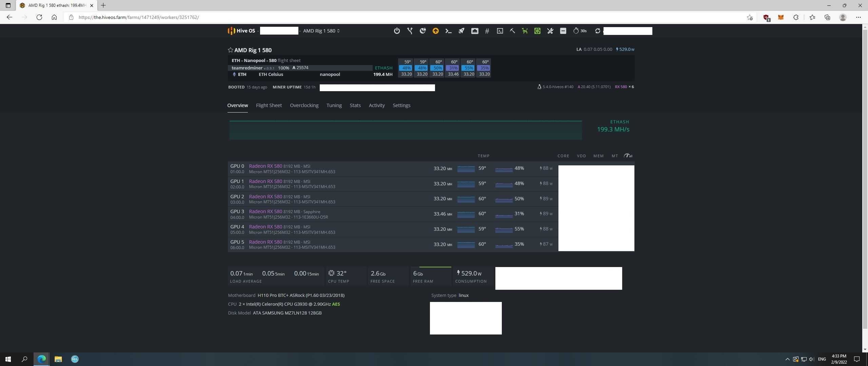Open the tab actions menu icon

point(8,5)
